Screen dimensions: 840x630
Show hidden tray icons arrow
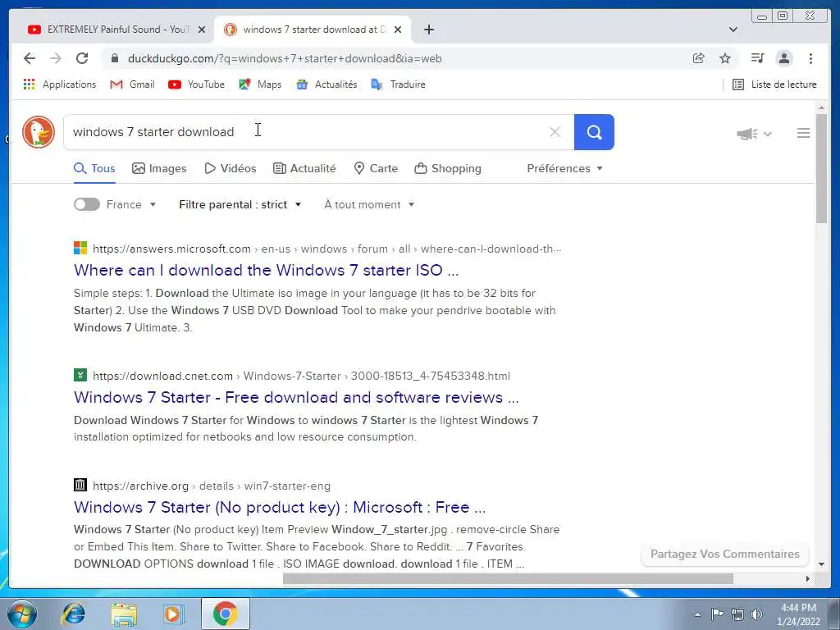coord(697,614)
